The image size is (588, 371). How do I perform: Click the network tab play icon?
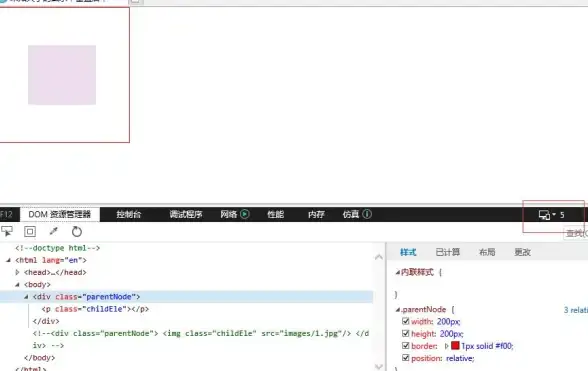pyautogui.click(x=245, y=214)
